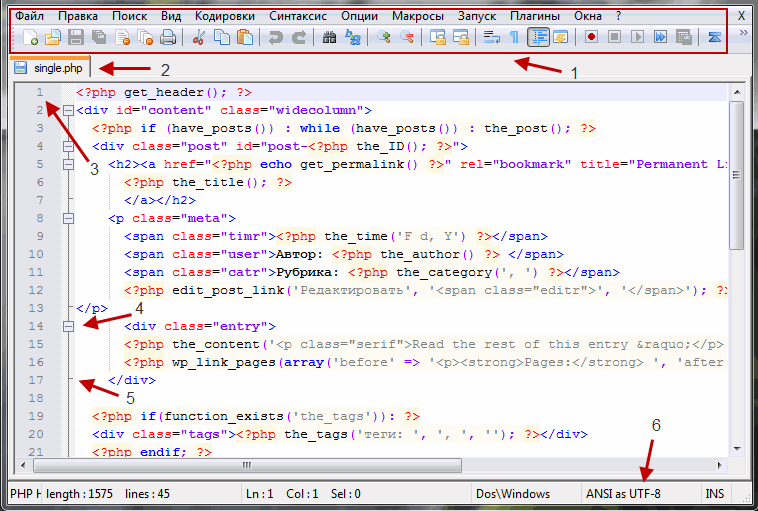This screenshot has width=758, height=511.
Task: Toggle word wrap toolbar button
Action: pos(492,37)
